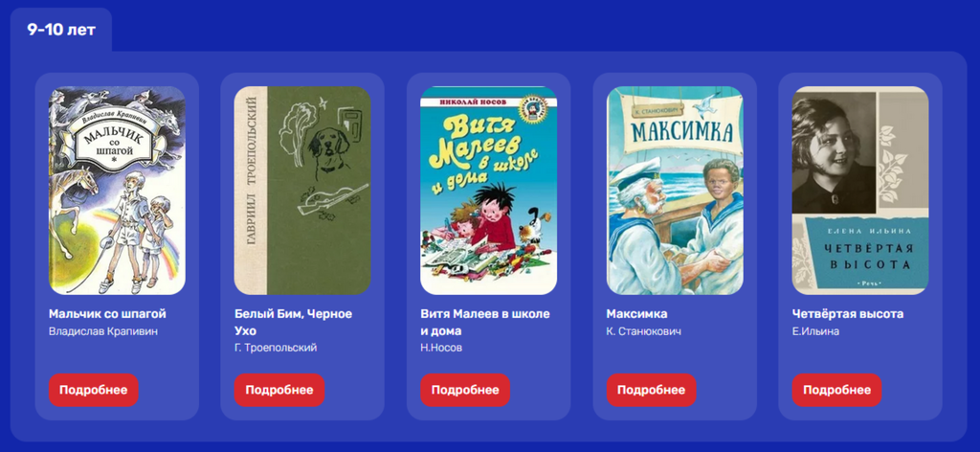Open the Витя Малеев в школе и дома title
The image size is (980, 452).
tap(485, 322)
